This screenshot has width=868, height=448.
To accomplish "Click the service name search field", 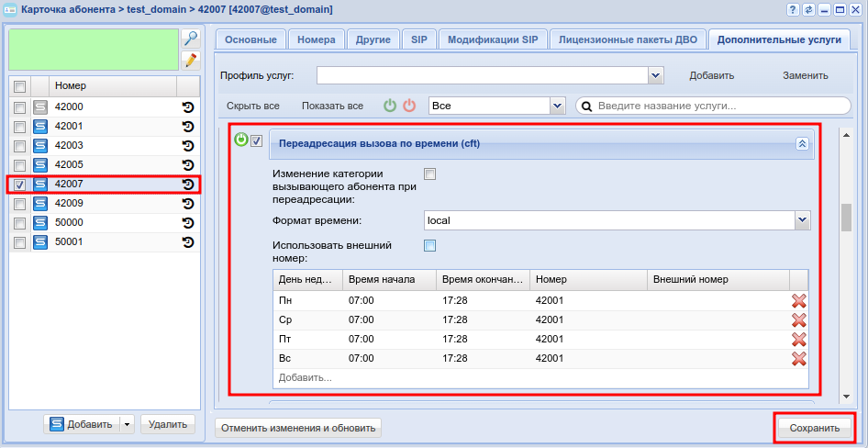I will click(711, 106).
